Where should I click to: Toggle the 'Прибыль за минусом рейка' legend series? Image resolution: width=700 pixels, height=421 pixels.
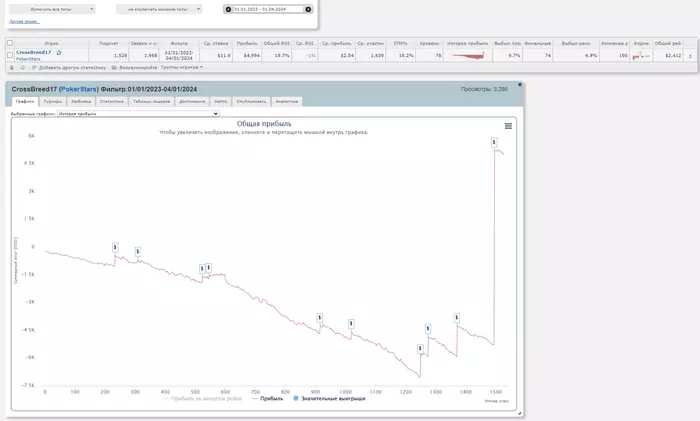pos(202,398)
